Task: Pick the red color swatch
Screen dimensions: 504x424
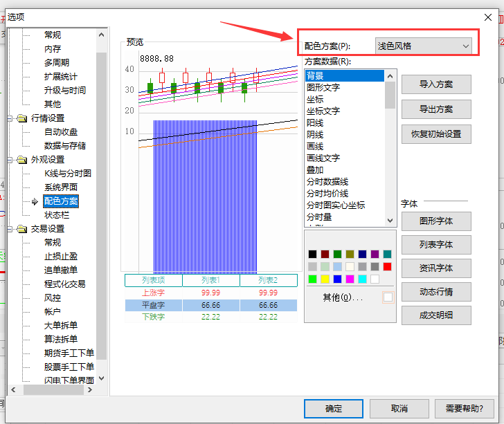Action: point(387,266)
